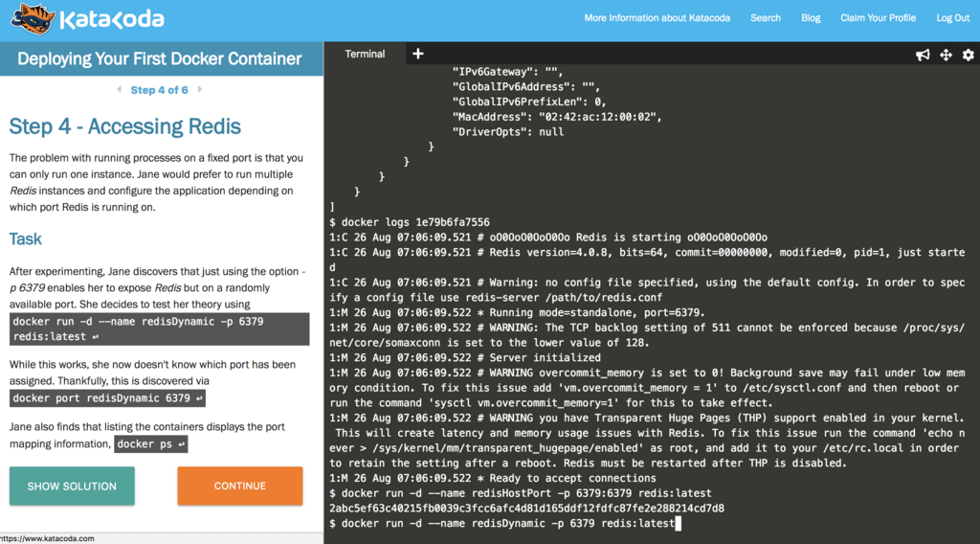980x544 pixels.
Task: Open the Blog link
Action: click(x=811, y=18)
